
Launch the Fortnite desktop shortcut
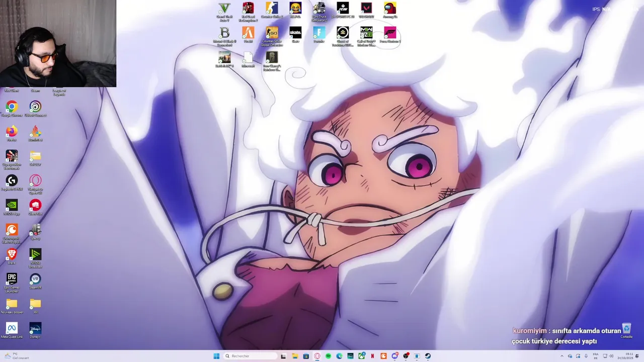(319, 35)
